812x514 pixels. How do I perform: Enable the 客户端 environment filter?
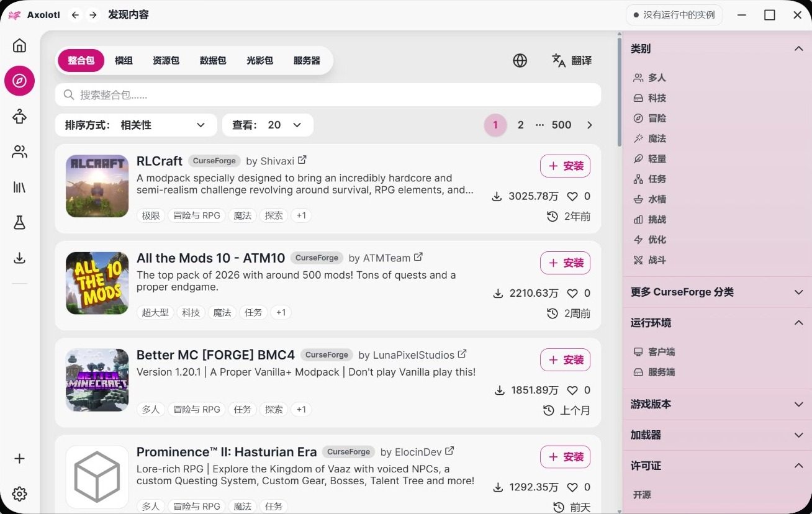pyautogui.click(x=654, y=352)
